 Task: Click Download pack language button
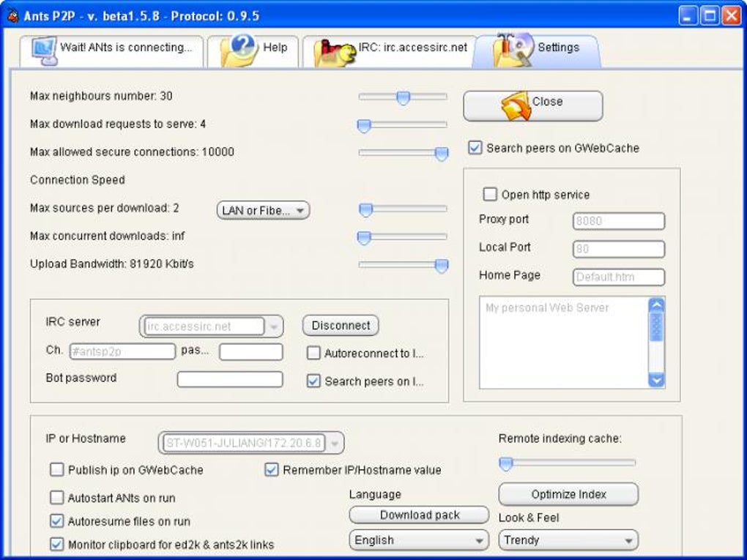tap(419, 515)
